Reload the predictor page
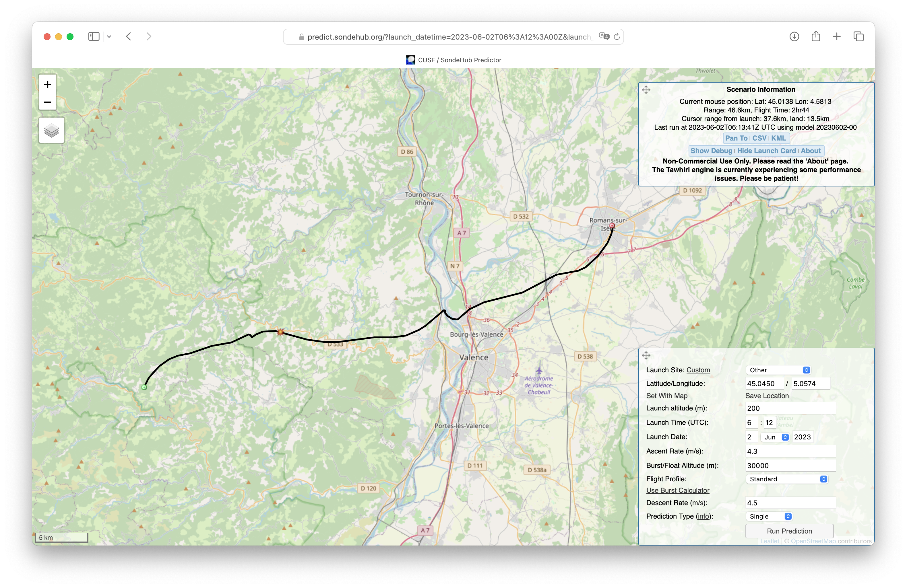This screenshot has height=588, width=907. pyautogui.click(x=617, y=36)
